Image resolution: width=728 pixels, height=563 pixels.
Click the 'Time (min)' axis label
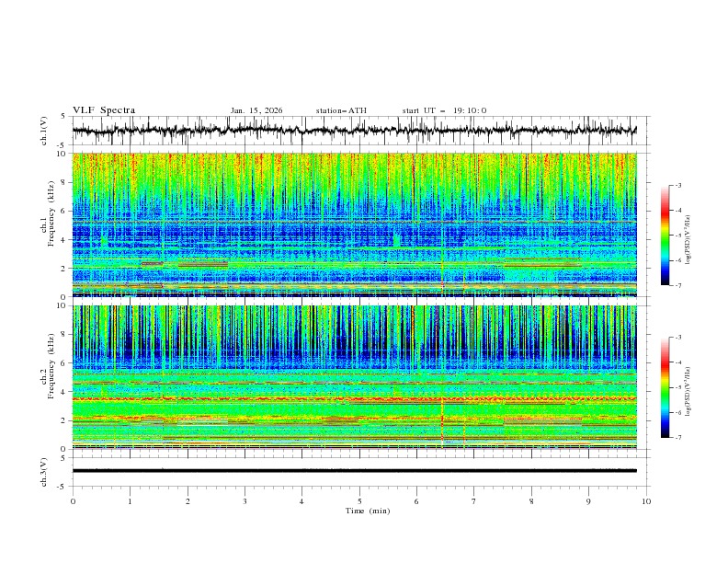[368, 511]
